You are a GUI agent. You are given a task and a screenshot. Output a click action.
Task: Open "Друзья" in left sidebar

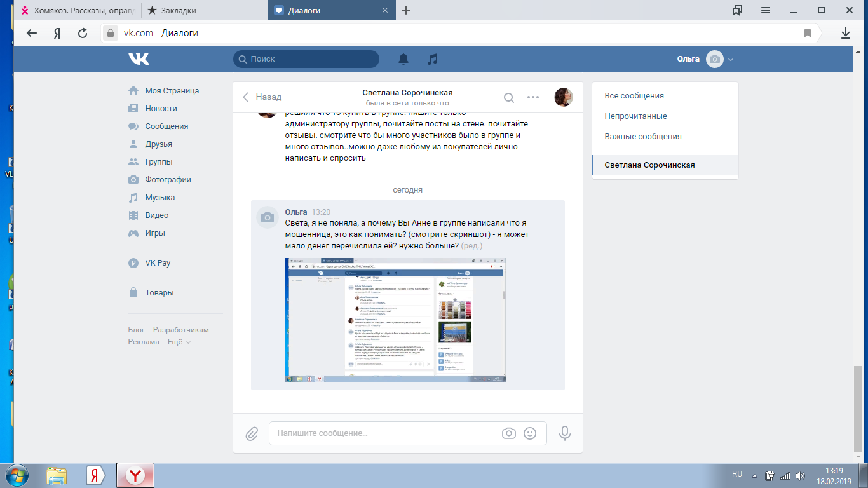click(158, 144)
